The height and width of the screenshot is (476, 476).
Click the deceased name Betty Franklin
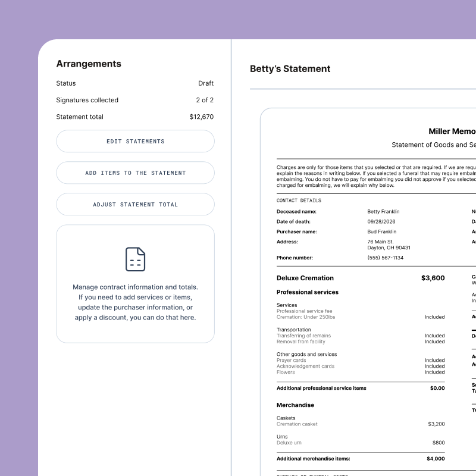pos(384,211)
